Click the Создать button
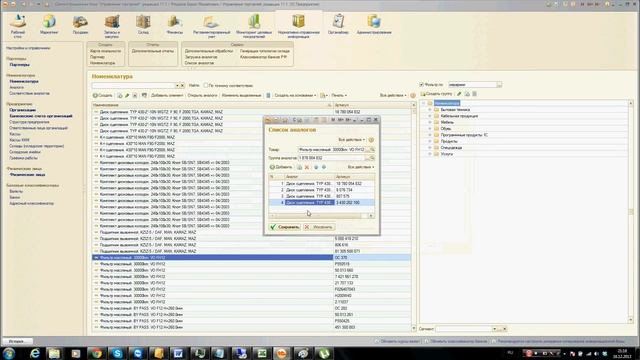 pos(102,96)
